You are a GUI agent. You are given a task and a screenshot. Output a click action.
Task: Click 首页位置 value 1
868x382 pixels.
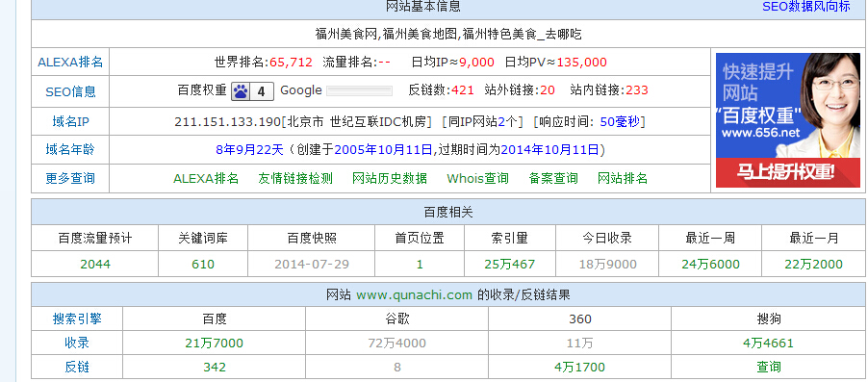420,264
